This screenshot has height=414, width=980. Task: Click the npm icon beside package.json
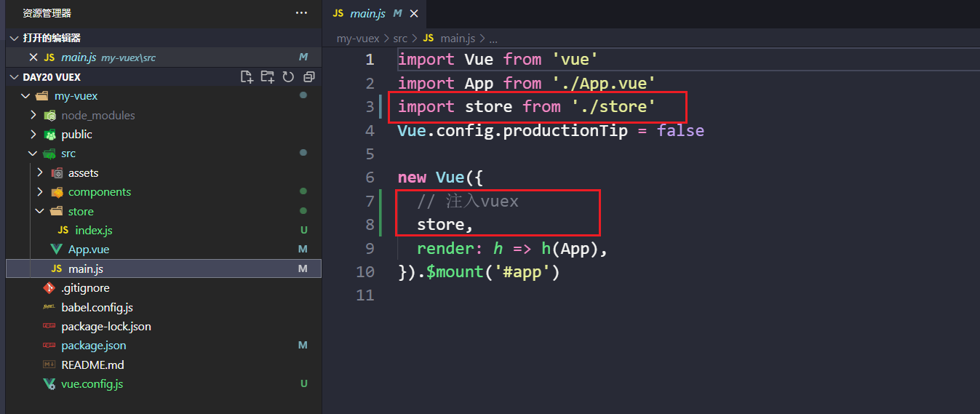click(49, 346)
